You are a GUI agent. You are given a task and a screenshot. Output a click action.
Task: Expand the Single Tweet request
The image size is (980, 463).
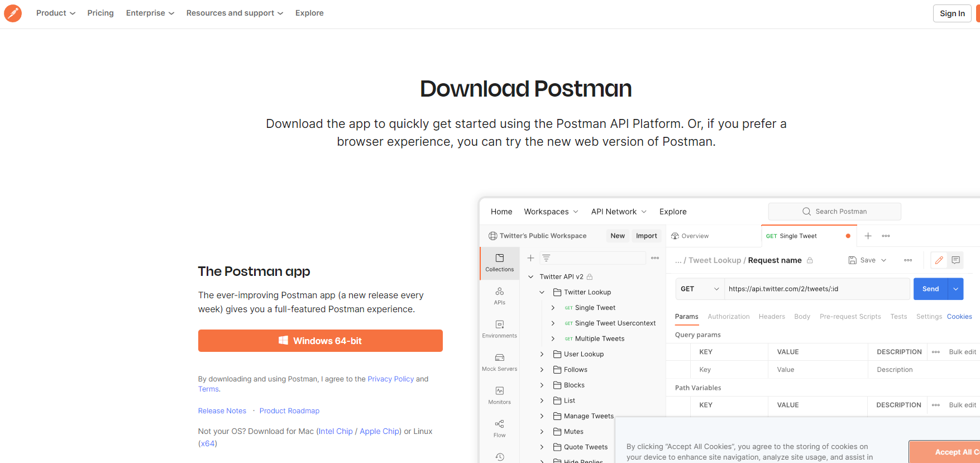[553, 308]
